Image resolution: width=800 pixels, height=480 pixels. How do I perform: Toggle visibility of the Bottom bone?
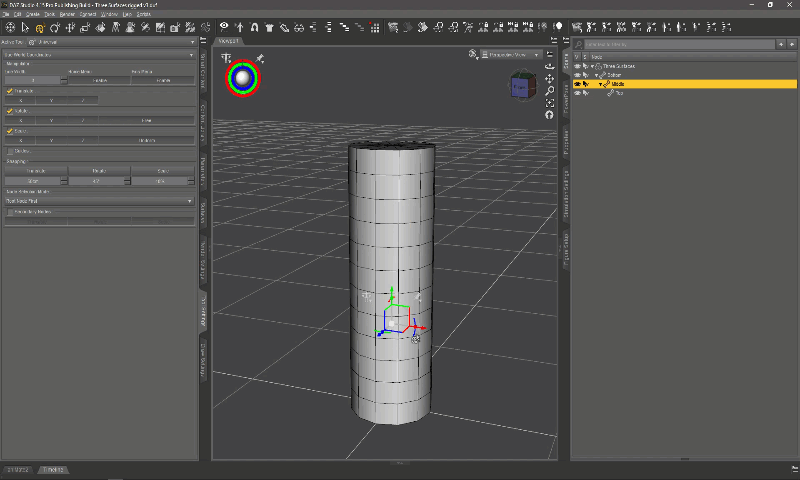pos(578,75)
